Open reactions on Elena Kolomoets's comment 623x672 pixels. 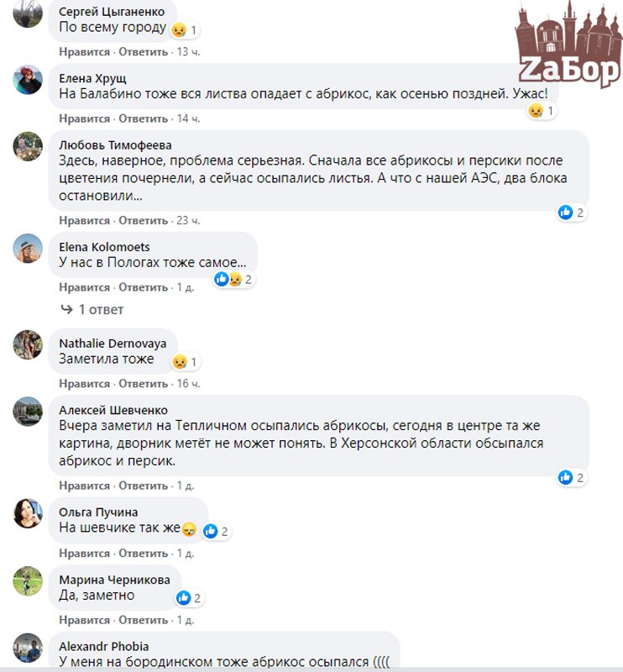pos(234,280)
